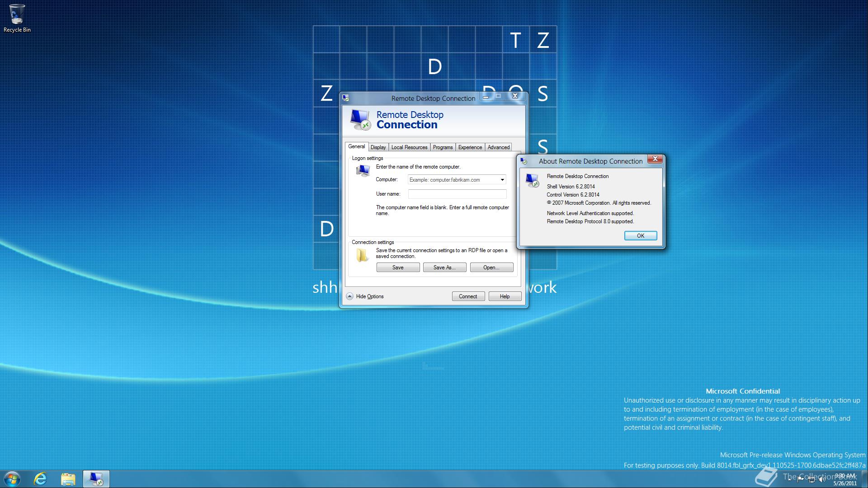Open the Local Resources tab
The image size is (868, 488).
pos(409,147)
